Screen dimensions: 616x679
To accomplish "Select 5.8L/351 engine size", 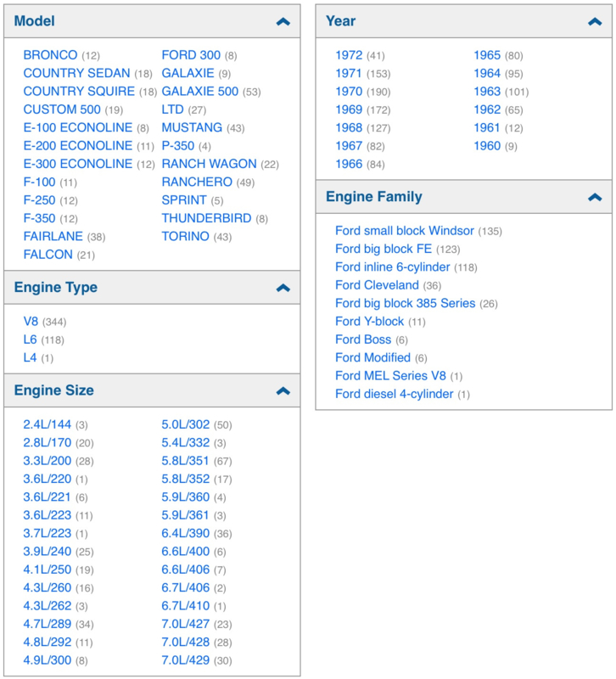I will pos(186,461).
